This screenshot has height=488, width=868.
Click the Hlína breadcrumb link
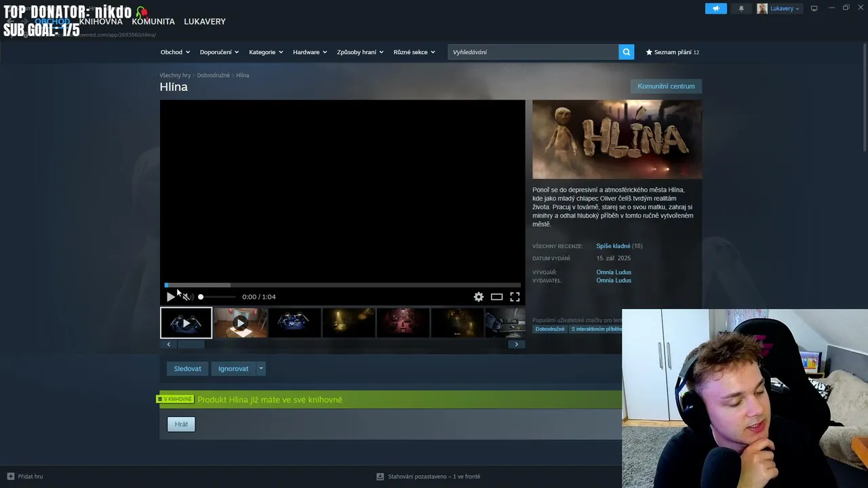[243, 75]
